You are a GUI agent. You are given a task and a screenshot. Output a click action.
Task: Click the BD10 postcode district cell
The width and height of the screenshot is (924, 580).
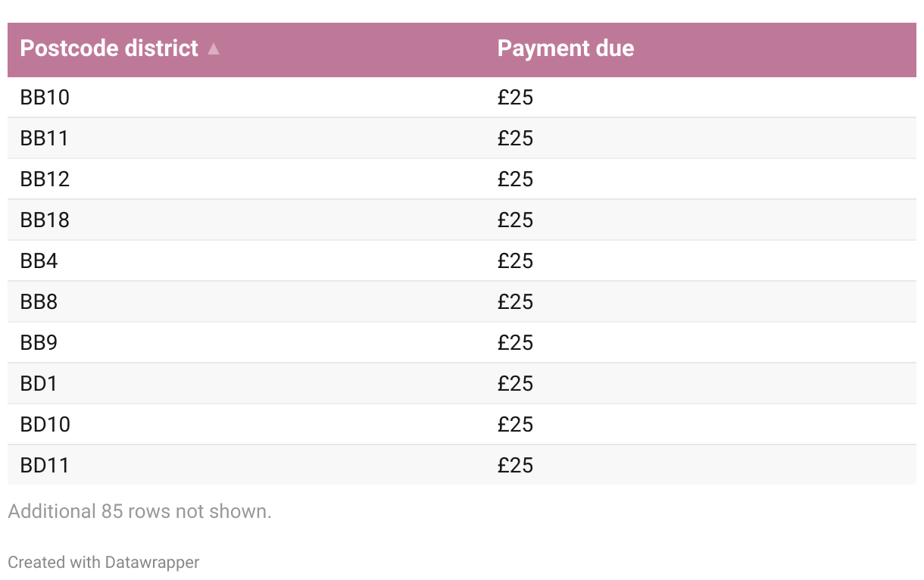tap(45, 424)
